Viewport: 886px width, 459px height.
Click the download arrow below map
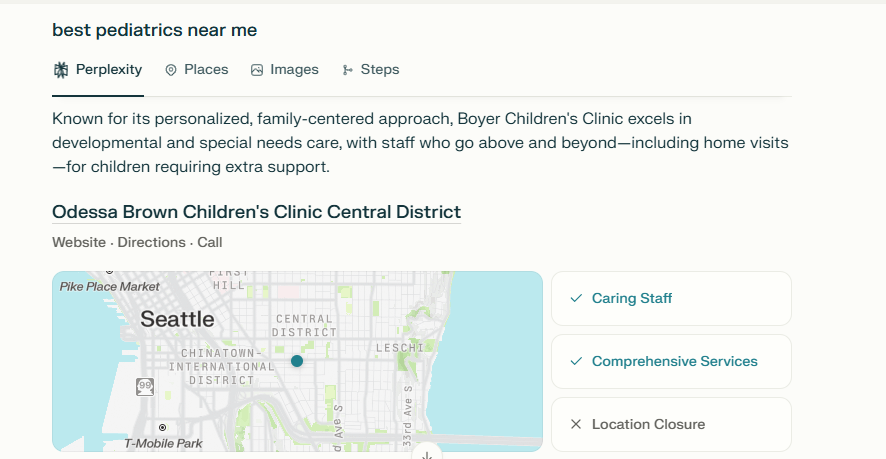point(427,454)
